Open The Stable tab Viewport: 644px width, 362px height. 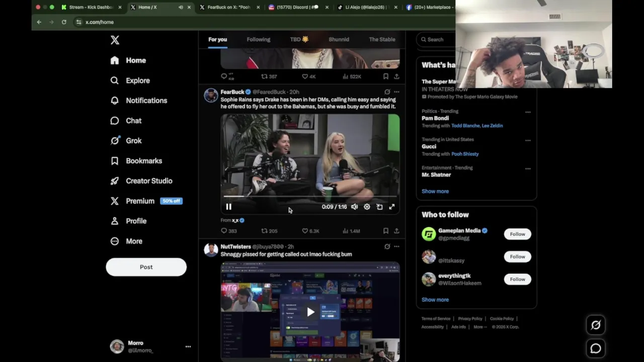(382, 39)
